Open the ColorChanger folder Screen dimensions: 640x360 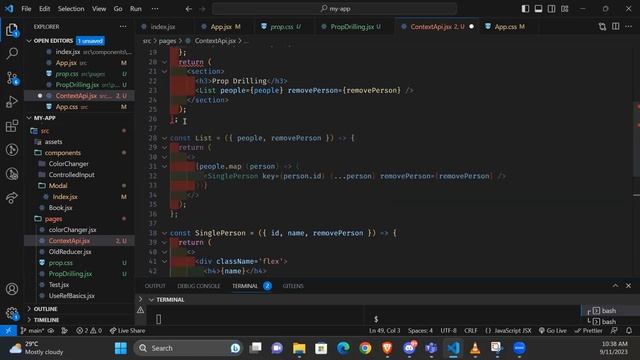pyautogui.click(x=69, y=164)
